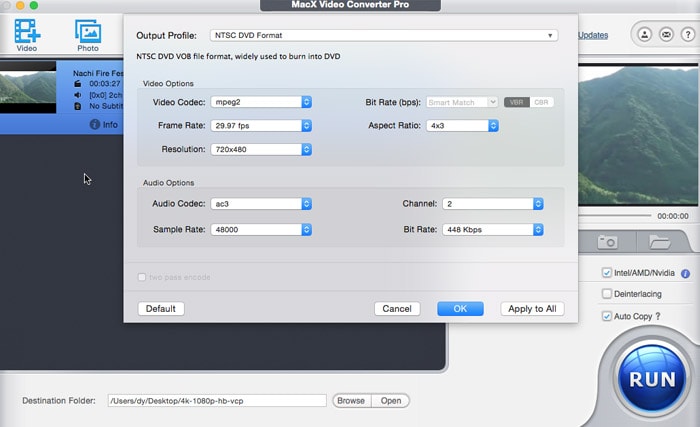Select the Nachi Fire video thumbnail
Image resolution: width=700 pixels, height=427 pixels.
[28, 88]
